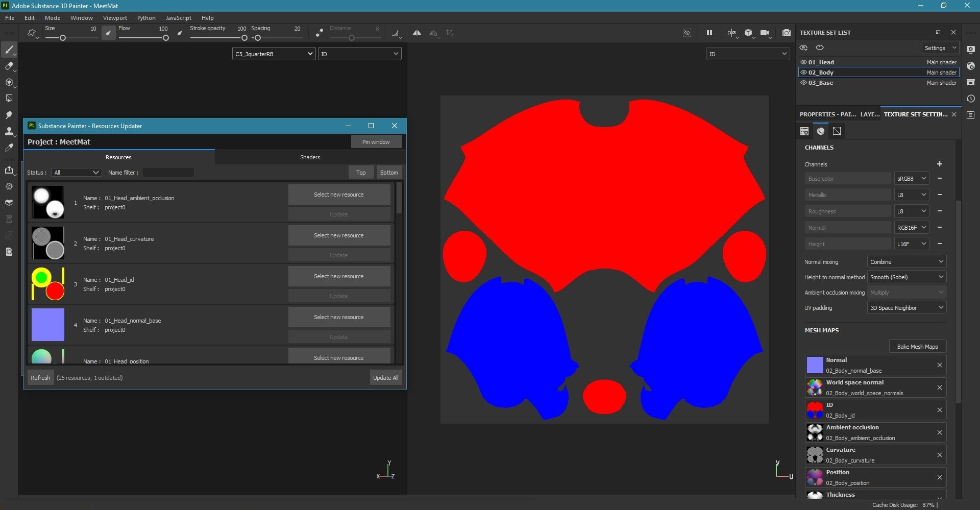Screen dimensions: 980x510
Task: Open the Status filter dropdown
Action: coord(76,173)
